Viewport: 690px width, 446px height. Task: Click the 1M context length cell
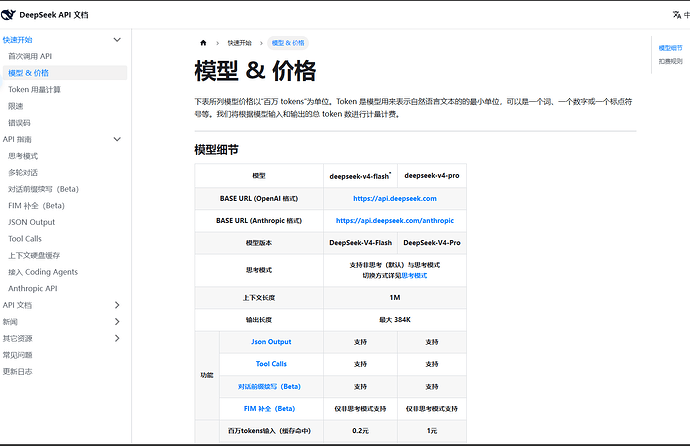(x=395, y=298)
